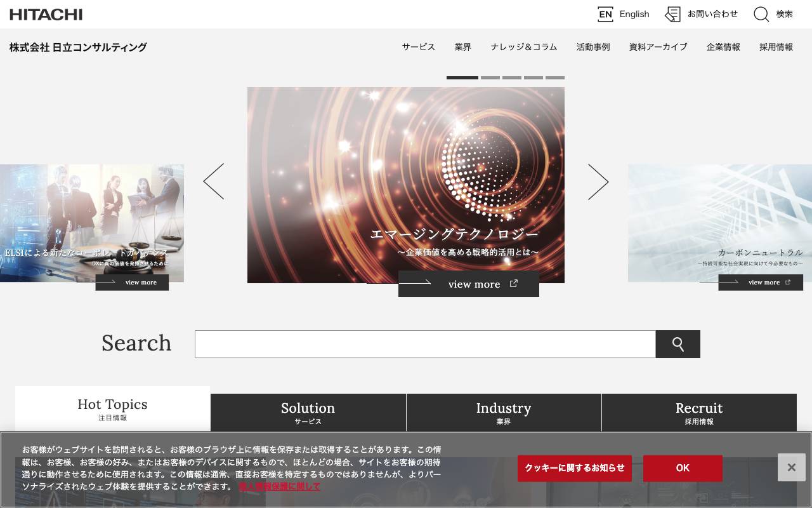Image resolution: width=812 pixels, height=508 pixels.
Task: Click the dark search submit magnifier button
Action: click(678, 344)
